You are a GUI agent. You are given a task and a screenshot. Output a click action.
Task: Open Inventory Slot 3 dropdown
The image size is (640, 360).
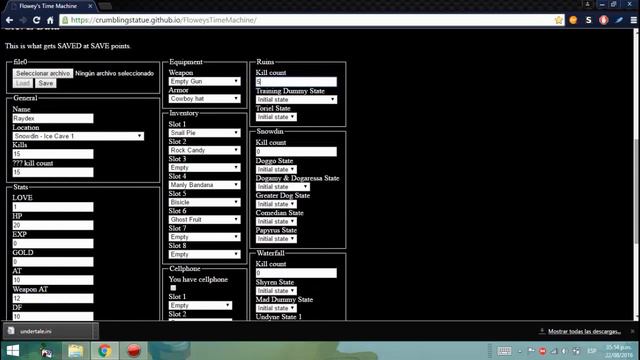204,167
